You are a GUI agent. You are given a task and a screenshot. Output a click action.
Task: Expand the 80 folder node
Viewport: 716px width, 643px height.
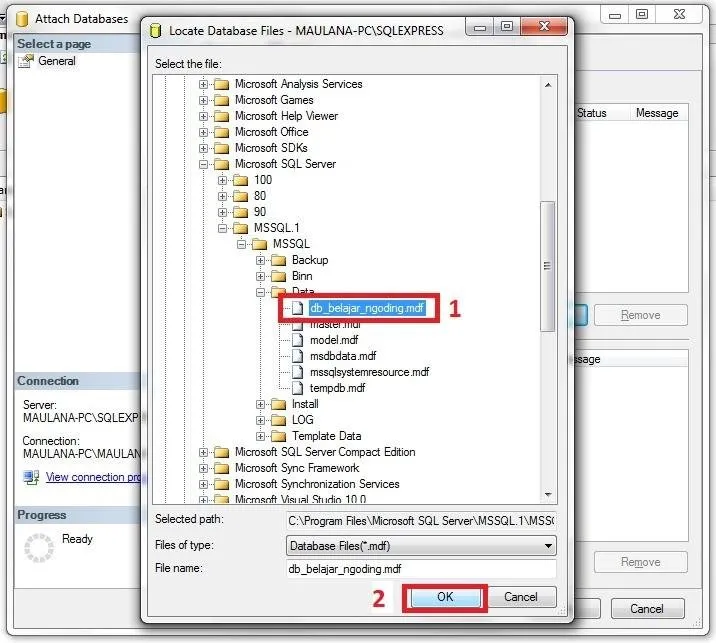tap(222, 196)
